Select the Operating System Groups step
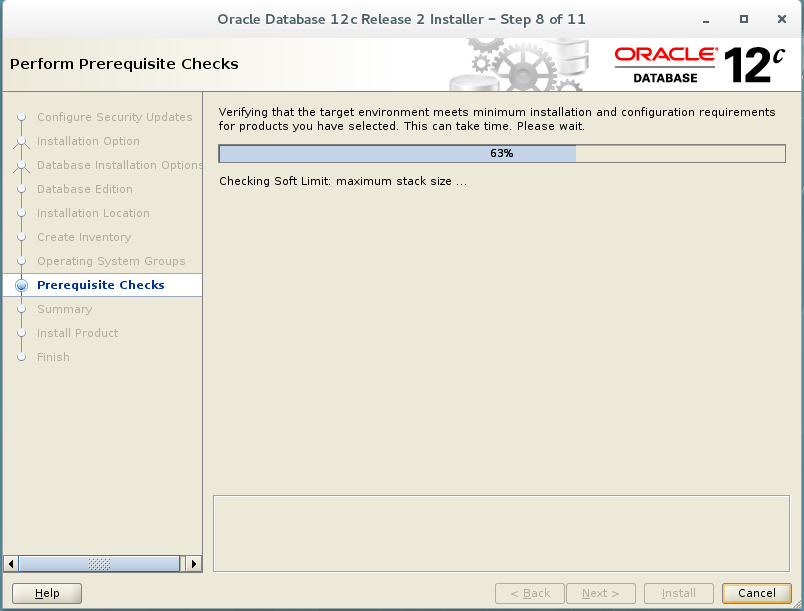 pos(111,261)
